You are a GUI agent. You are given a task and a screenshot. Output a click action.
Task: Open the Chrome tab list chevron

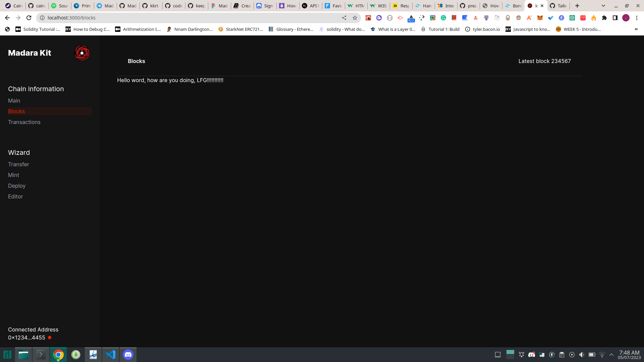point(603,6)
